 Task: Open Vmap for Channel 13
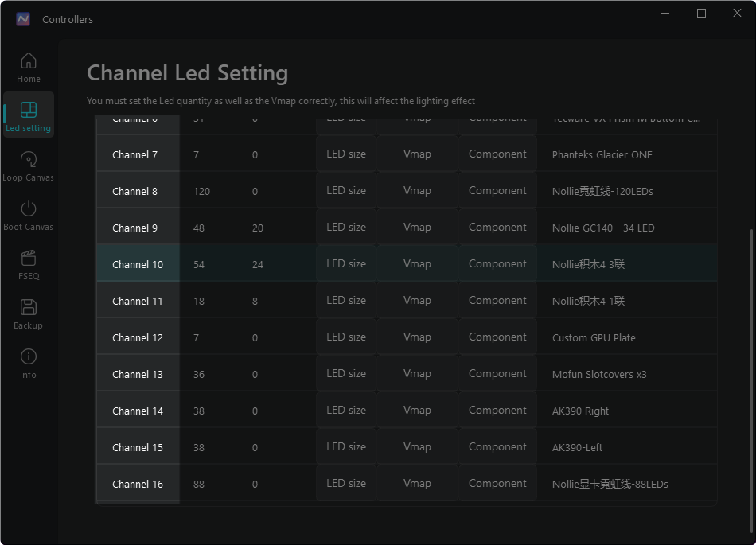pyautogui.click(x=417, y=373)
